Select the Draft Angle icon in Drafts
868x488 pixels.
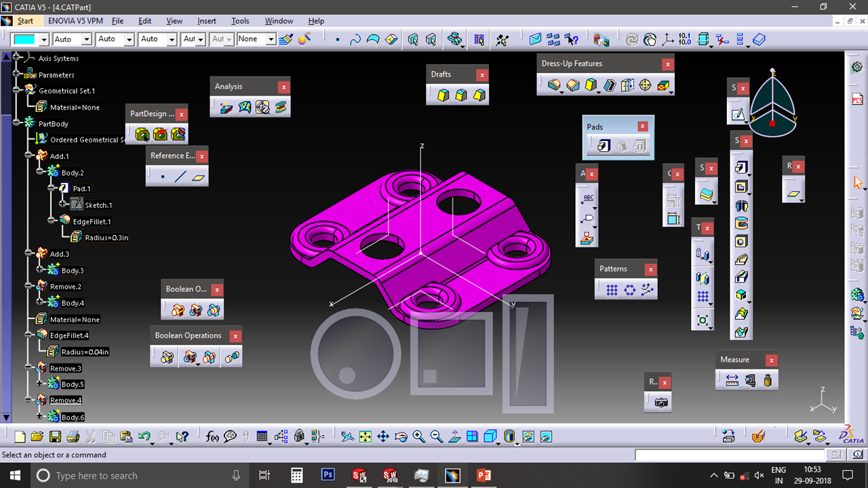click(443, 96)
